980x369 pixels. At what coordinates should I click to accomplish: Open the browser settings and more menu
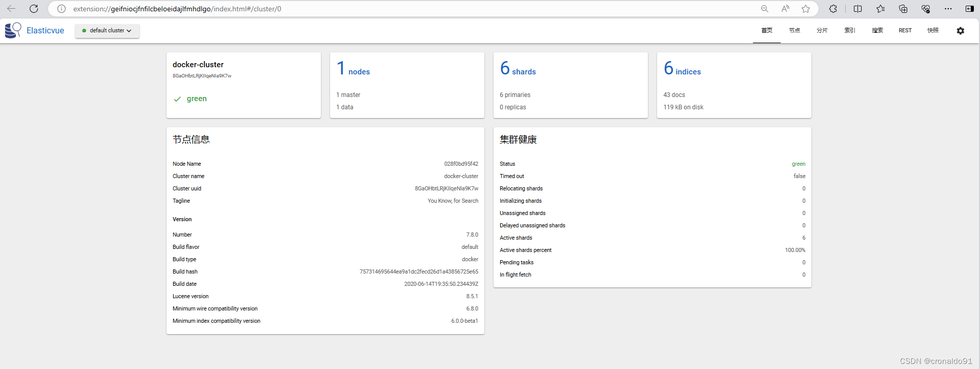948,9
